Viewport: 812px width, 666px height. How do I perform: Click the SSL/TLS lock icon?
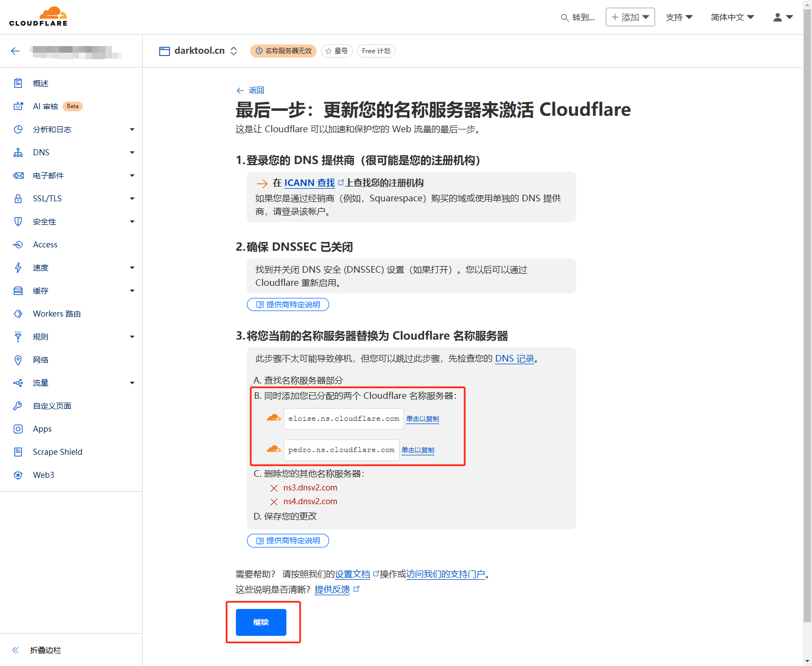(18, 199)
